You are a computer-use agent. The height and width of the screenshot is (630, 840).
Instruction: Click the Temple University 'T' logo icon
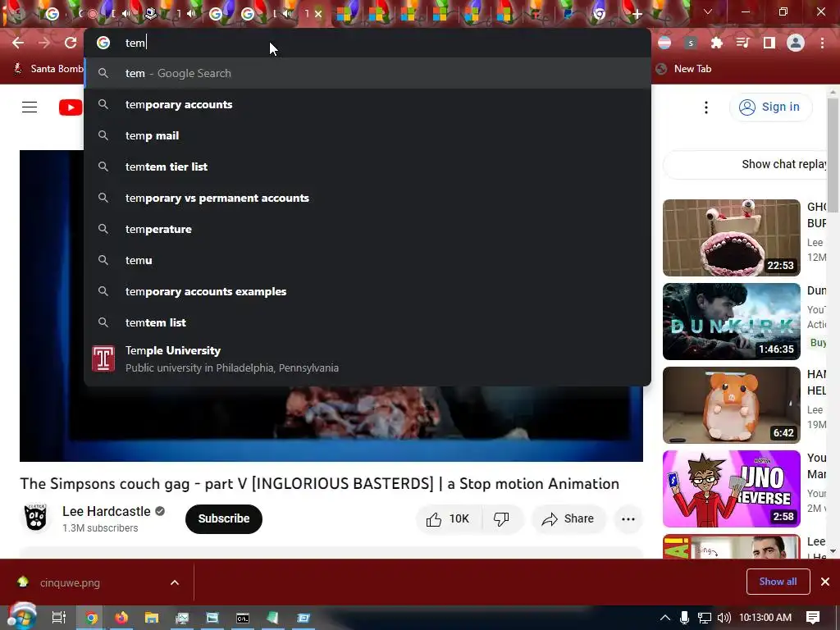(x=103, y=359)
